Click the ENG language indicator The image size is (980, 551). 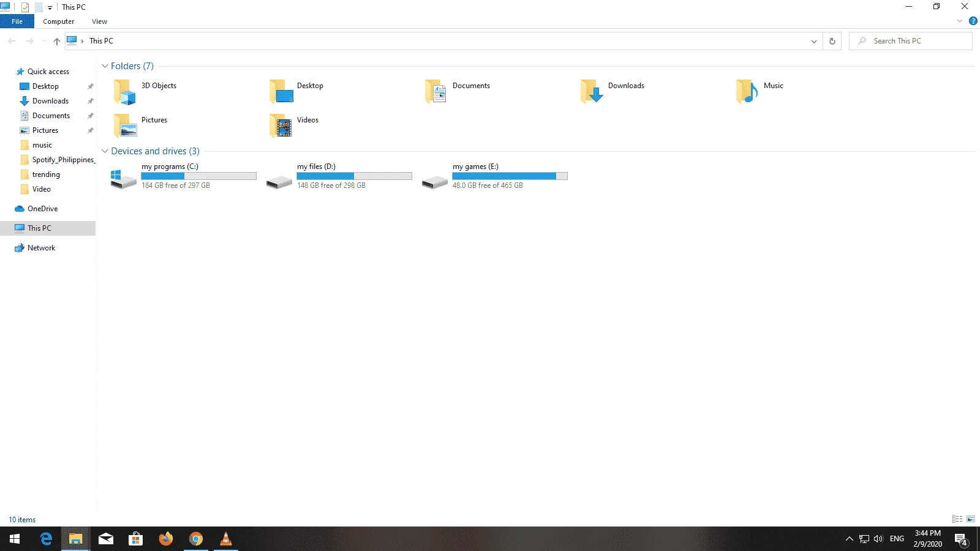(897, 539)
